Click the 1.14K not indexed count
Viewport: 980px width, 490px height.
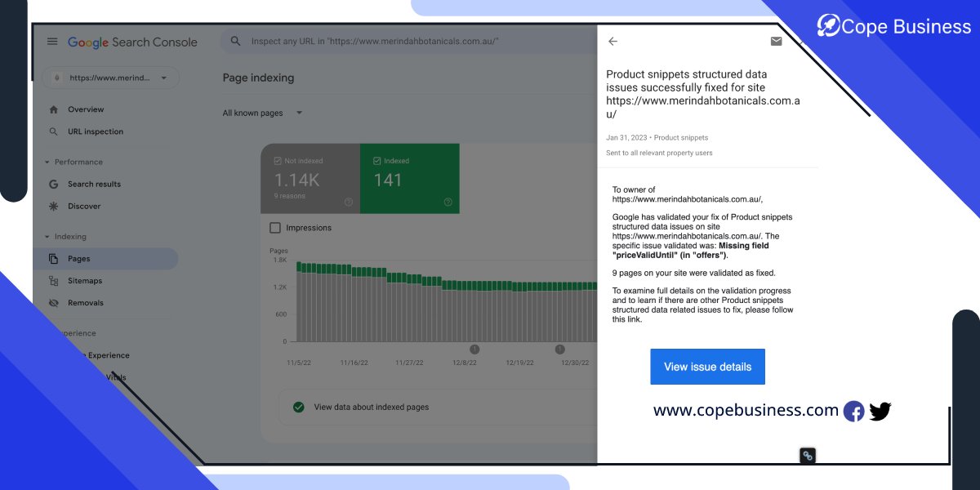click(x=297, y=180)
